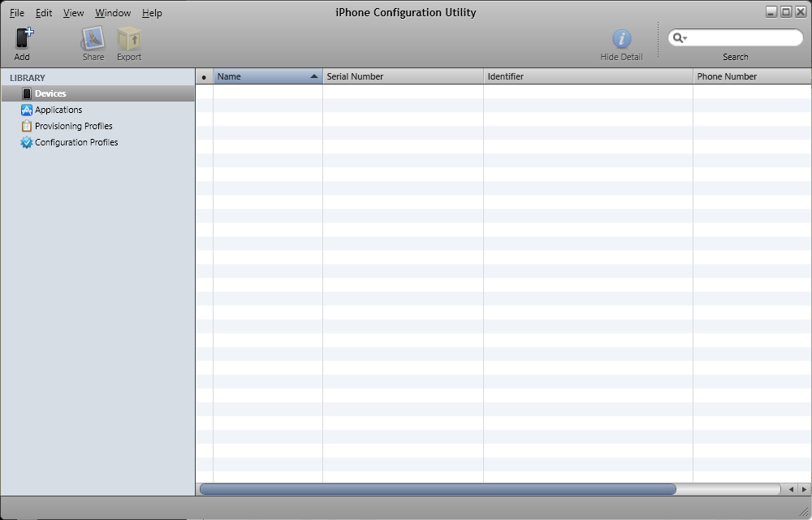The height and width of the screenshot is (520, 812).
Task: Open Applications in the Library sidebar
Action: point(58,110)
